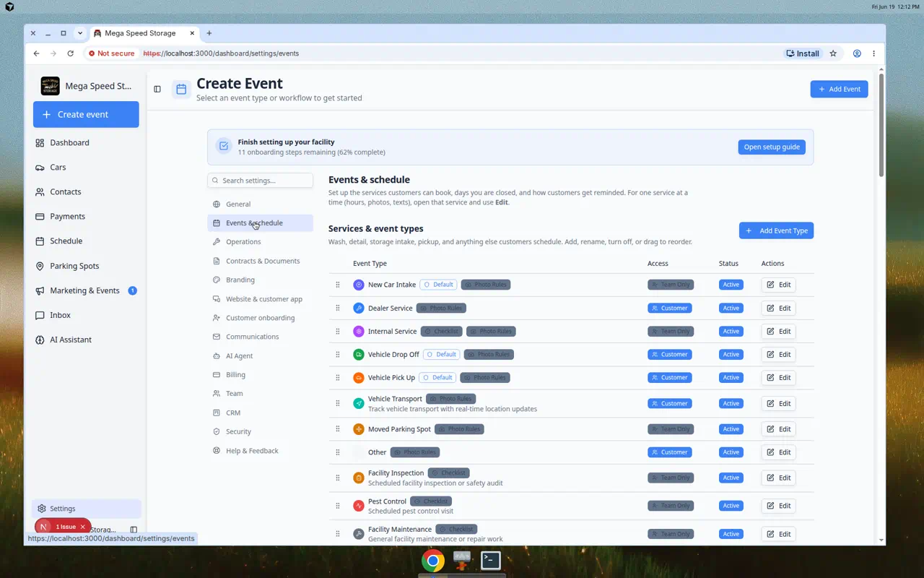The height and width of the screenshot is (578, 924).
Task: Open Inbox in the sidebar
Action: (x=86, y=315)
